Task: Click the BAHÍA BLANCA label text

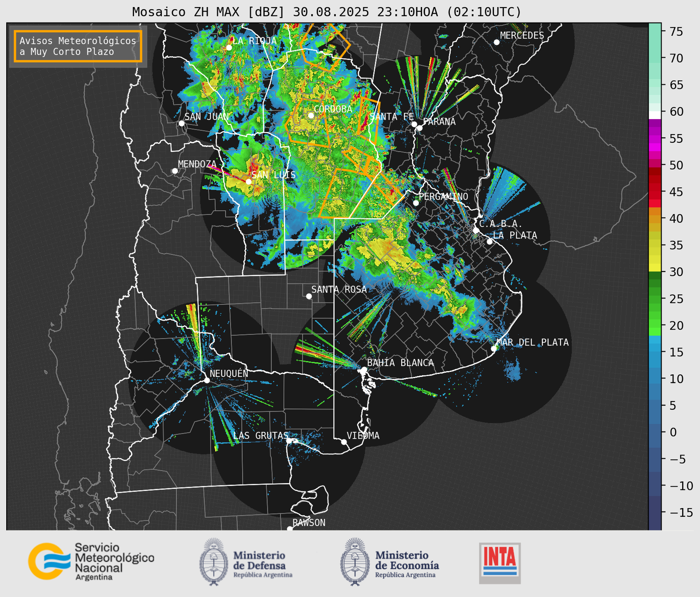Action: click(x=400, y=363)
